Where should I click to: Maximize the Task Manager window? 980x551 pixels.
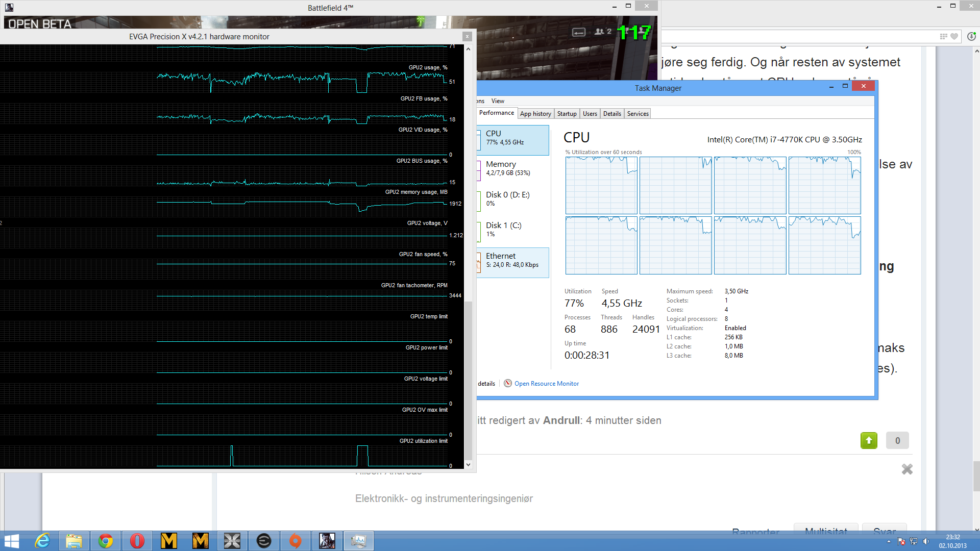[x=845, y=86]
